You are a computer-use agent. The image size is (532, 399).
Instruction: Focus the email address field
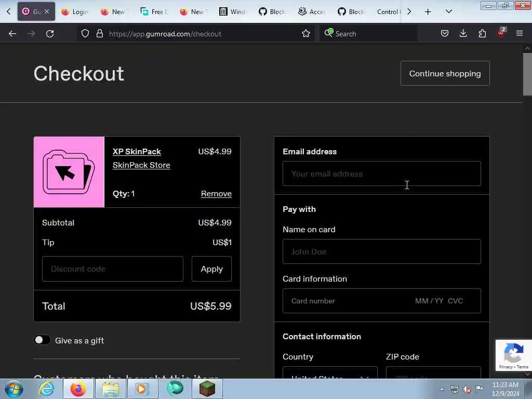[382, 174]
